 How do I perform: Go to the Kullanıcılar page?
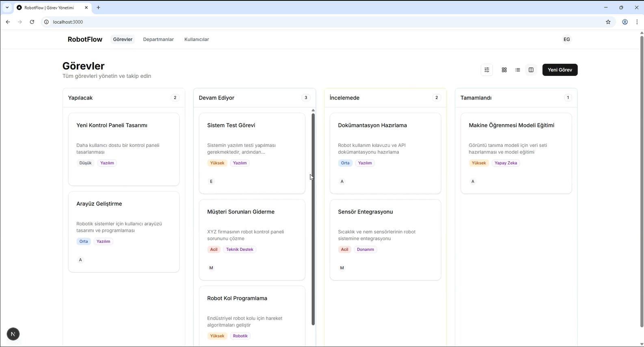(197, 39)
